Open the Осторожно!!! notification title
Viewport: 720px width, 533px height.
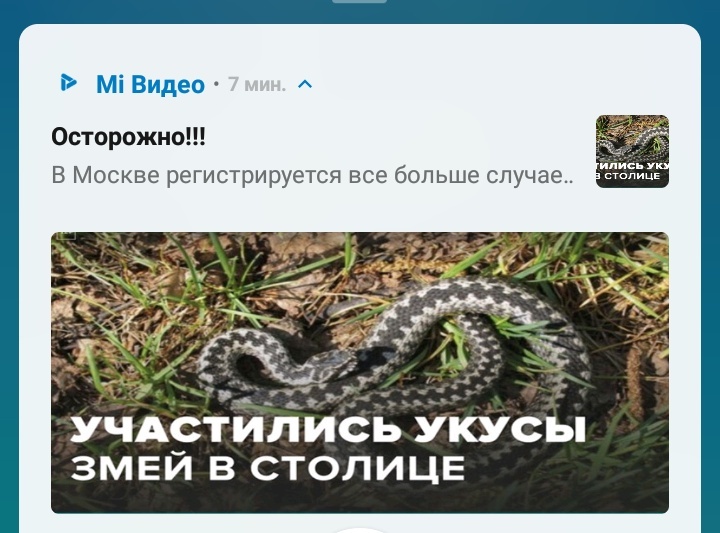[x=128, y=137]
